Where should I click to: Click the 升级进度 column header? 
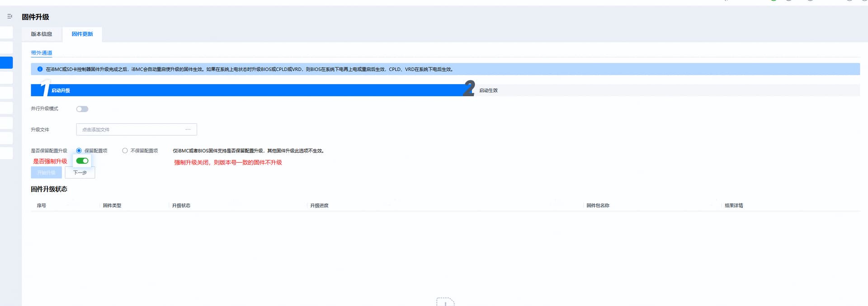[x=319, y=205]
